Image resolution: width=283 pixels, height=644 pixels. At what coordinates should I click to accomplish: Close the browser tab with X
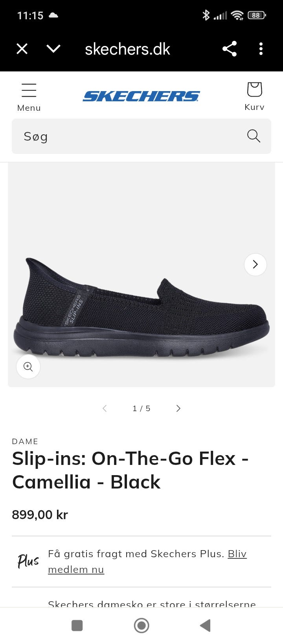(22, 49)
